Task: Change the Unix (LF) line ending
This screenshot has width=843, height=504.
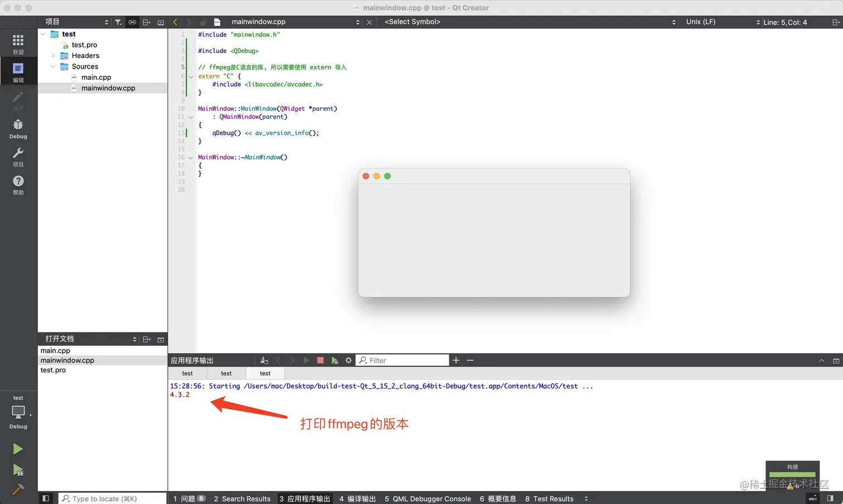Action: pos(723,22)
